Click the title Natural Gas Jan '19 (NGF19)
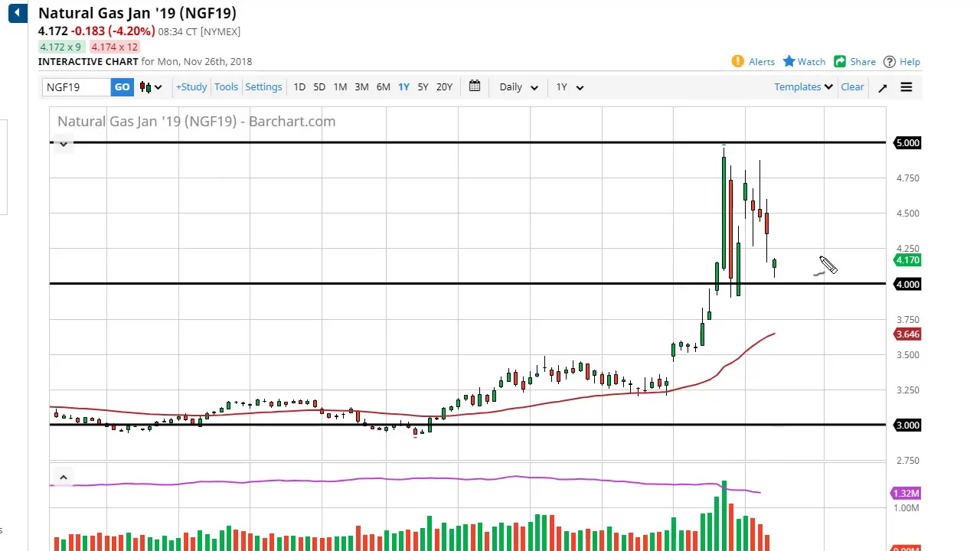The width and height of the screenshot is (980, 551). [137, 13]
